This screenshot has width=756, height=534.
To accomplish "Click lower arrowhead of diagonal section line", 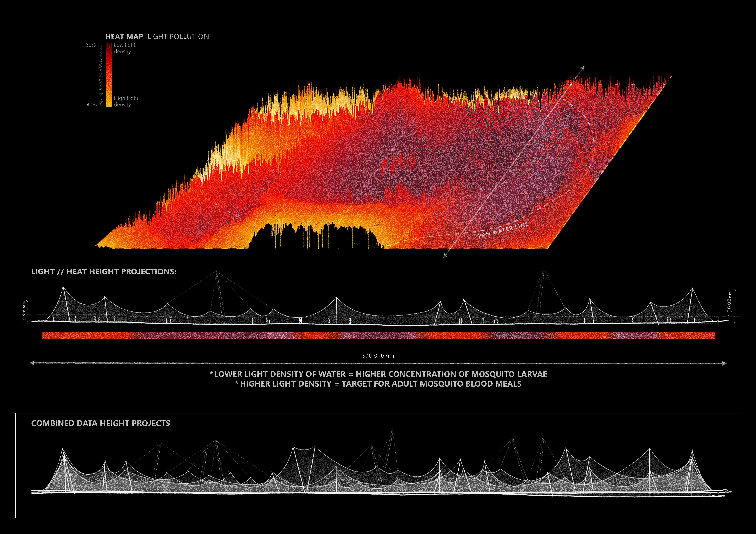I will click(x=445, y=256).
